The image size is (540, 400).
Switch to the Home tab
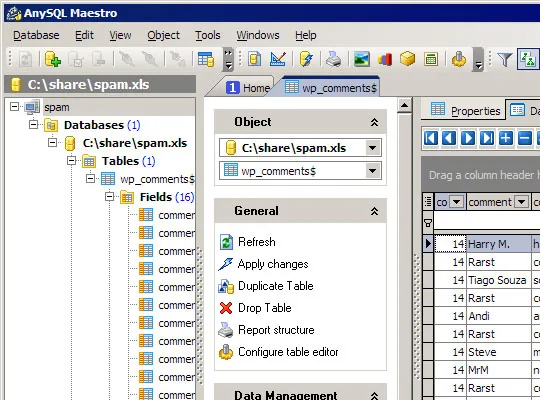(x=248, y=88)
